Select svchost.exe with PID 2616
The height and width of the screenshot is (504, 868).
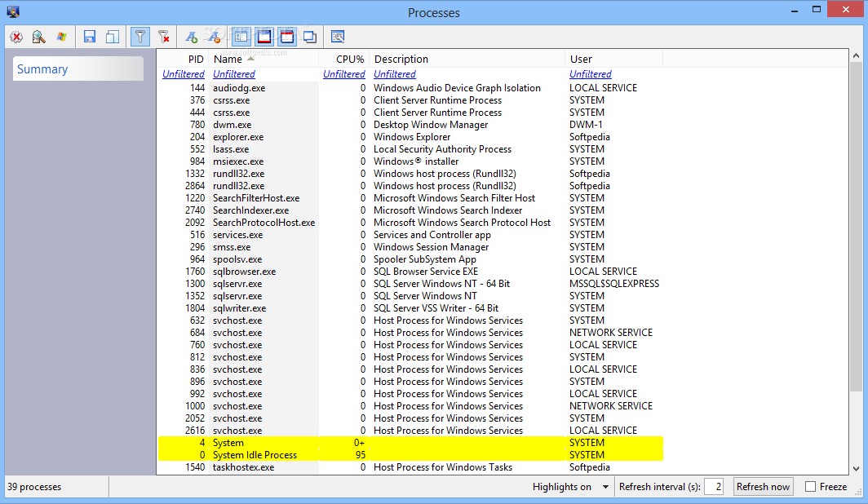point(410,431)
